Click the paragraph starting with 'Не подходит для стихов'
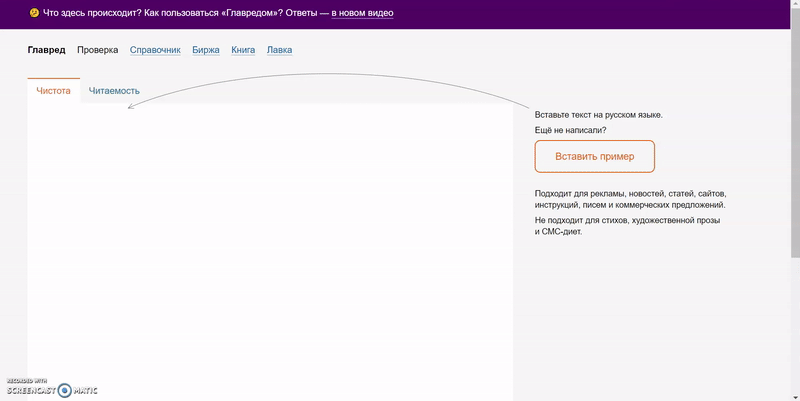Viewport: 800px width, 401px height. point(628,226)
